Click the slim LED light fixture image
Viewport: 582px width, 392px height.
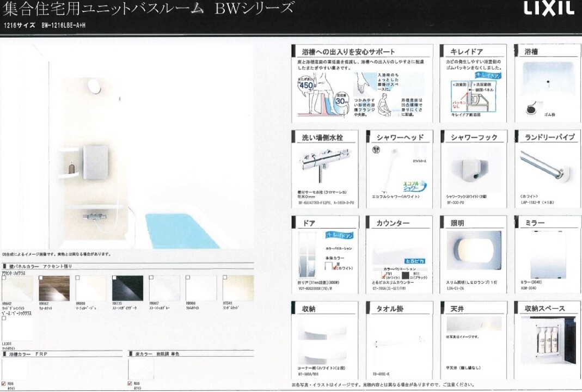click(x=473, y=252)
